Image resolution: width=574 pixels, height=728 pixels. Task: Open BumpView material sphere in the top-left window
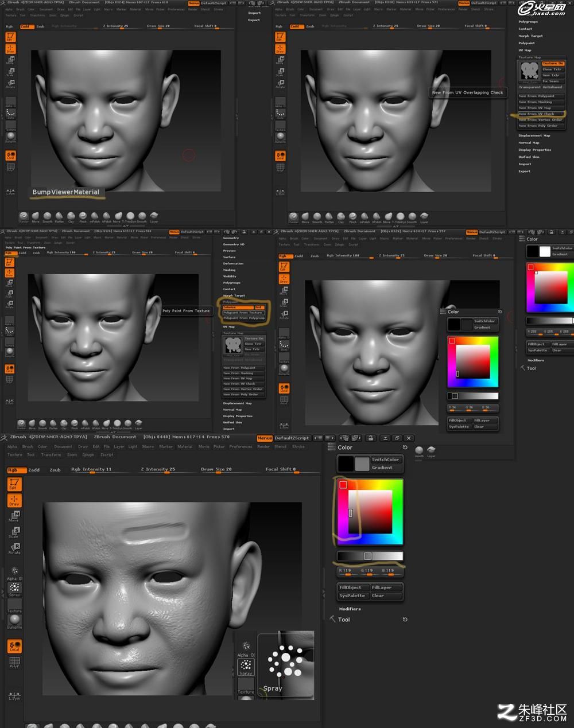[10, 137]
